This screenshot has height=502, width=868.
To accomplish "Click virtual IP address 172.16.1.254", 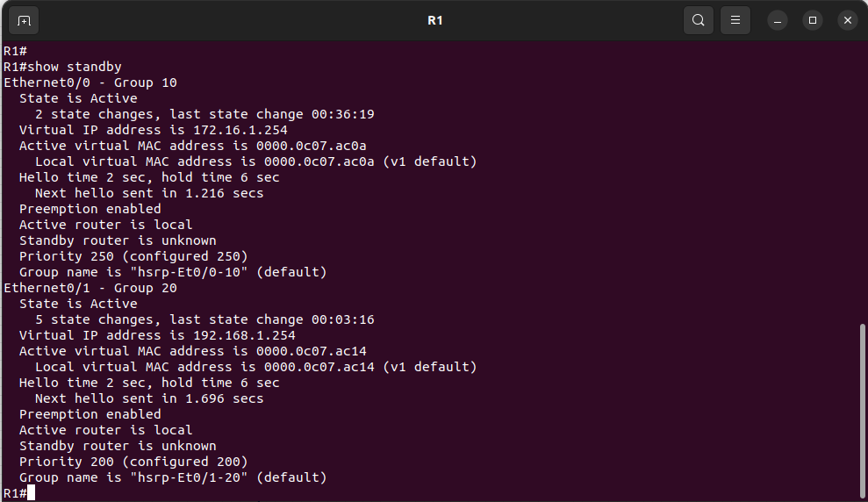I will click(240, 130).
